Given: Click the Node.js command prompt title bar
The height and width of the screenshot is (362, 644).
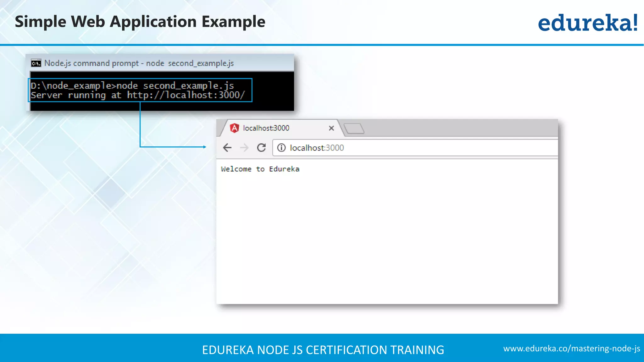Looking at the screenshot, I should pyautogui.click(x=160, y=63).
